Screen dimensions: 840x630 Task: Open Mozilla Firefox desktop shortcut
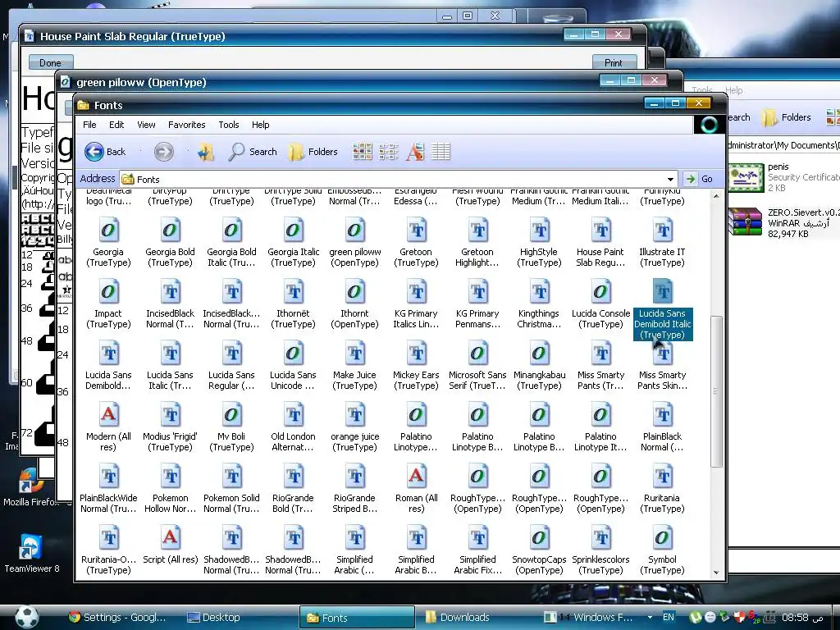32,487
